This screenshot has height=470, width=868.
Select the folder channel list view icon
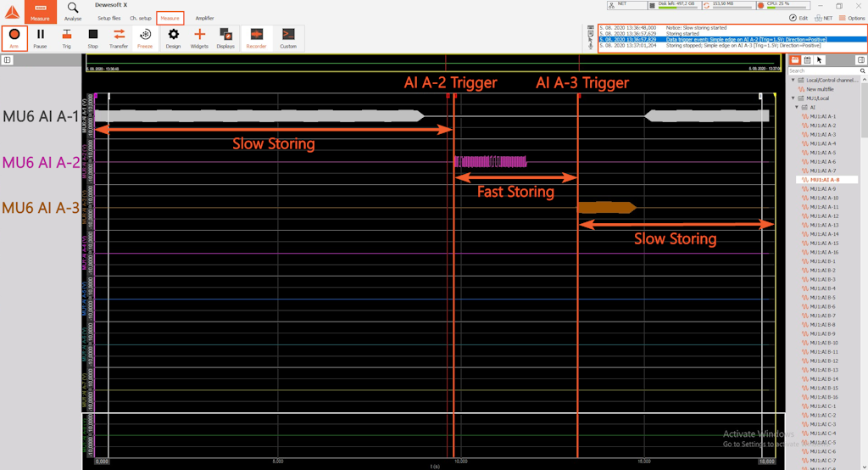tap(795, 60)
